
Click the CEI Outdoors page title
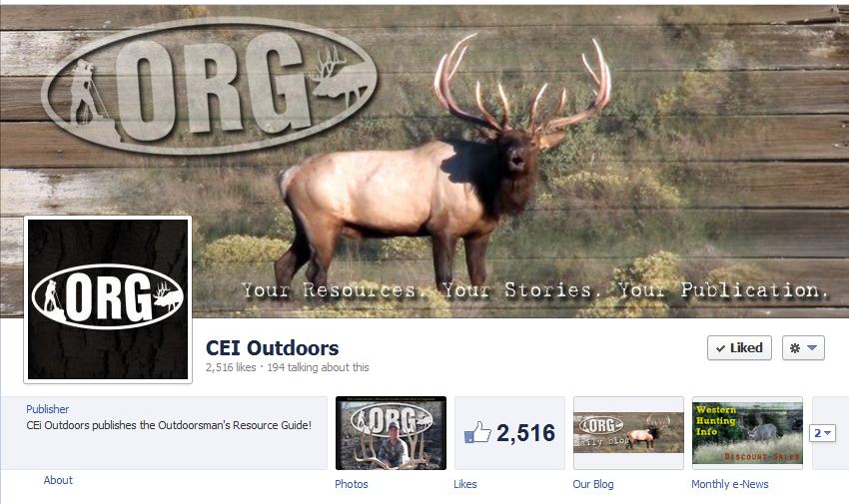tap(273, 347)
